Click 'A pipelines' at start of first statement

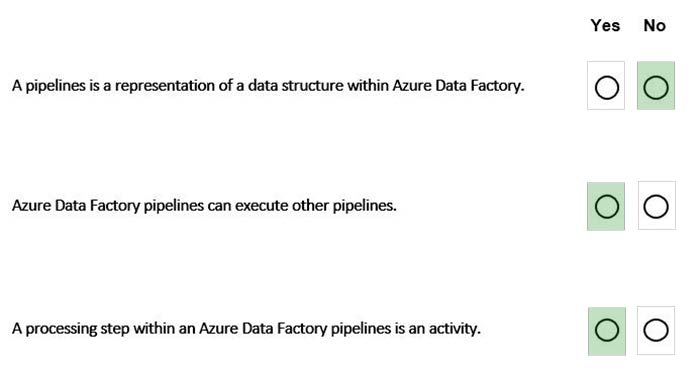49,86
